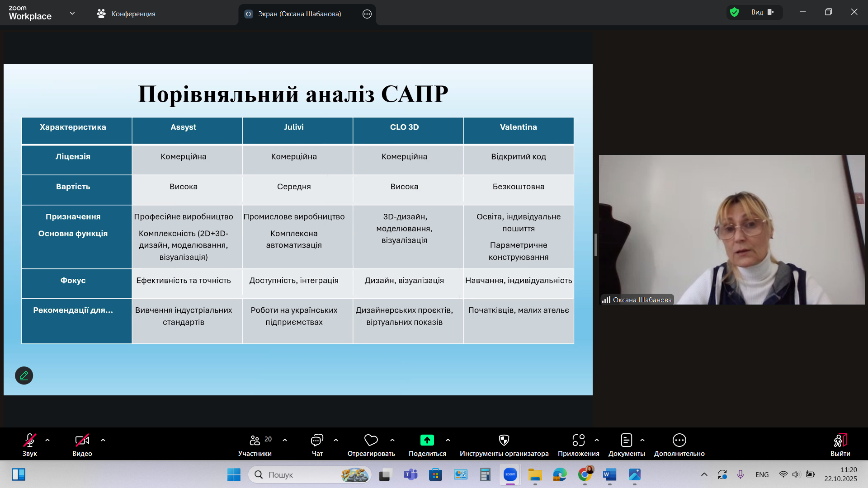Click the Zoom icon in taskbar
Screen dimensions: 868x488
[510, 474]
